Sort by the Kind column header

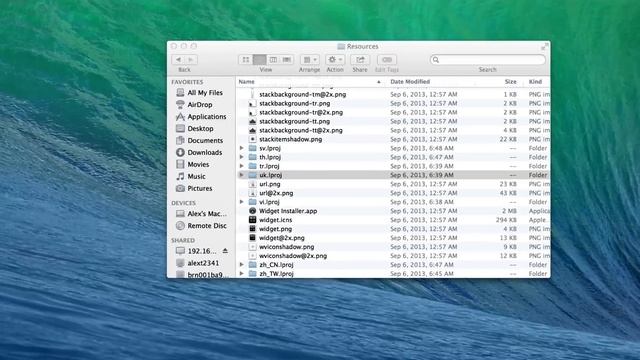click(x=535, y=82)
